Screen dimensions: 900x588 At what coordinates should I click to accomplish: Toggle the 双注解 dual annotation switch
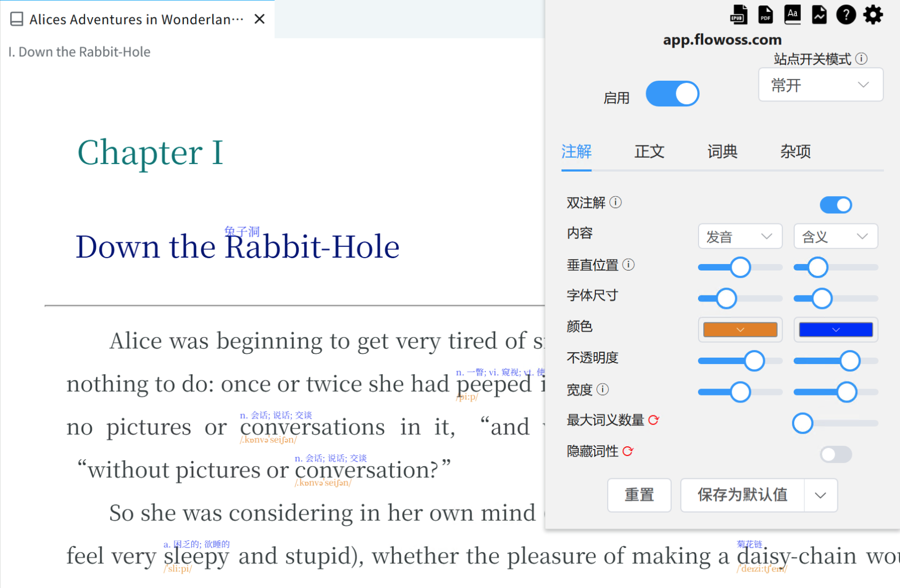[x=836, y=205]
